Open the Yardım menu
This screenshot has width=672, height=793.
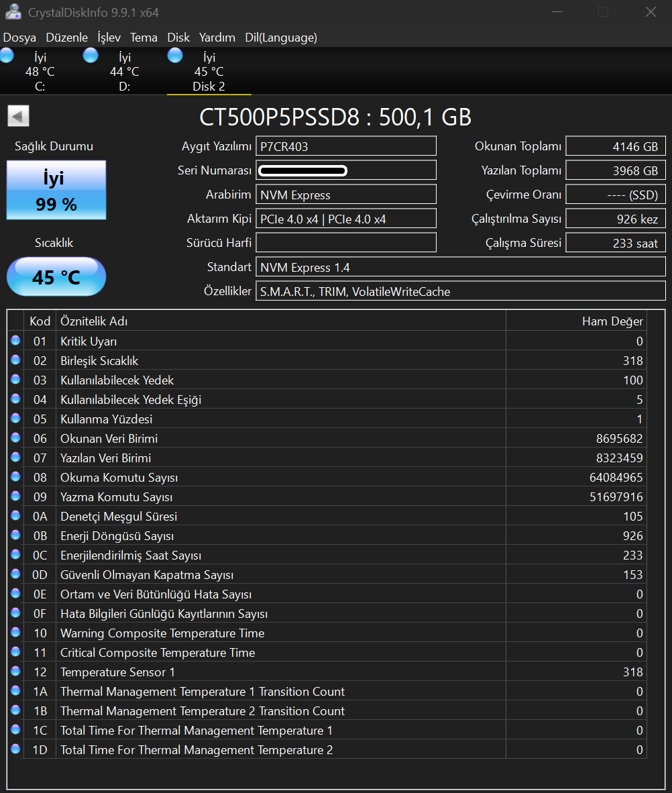[x=217, y=38]
